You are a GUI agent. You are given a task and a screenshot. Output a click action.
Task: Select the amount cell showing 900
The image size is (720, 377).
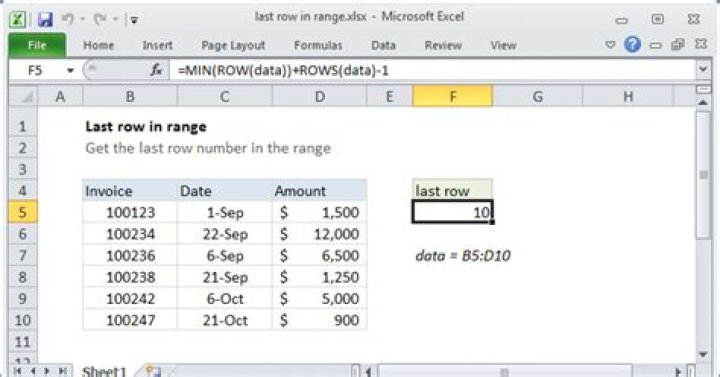pos(320,320)
